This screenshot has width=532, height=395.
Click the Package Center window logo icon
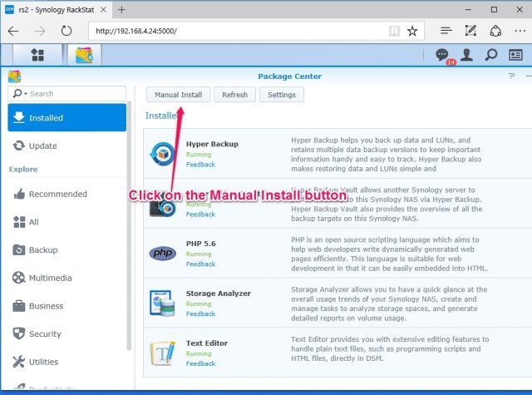coord(15,77)
